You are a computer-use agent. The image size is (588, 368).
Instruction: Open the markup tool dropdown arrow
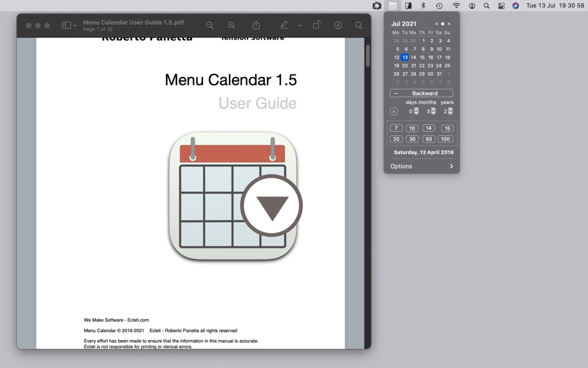(300, 25)
